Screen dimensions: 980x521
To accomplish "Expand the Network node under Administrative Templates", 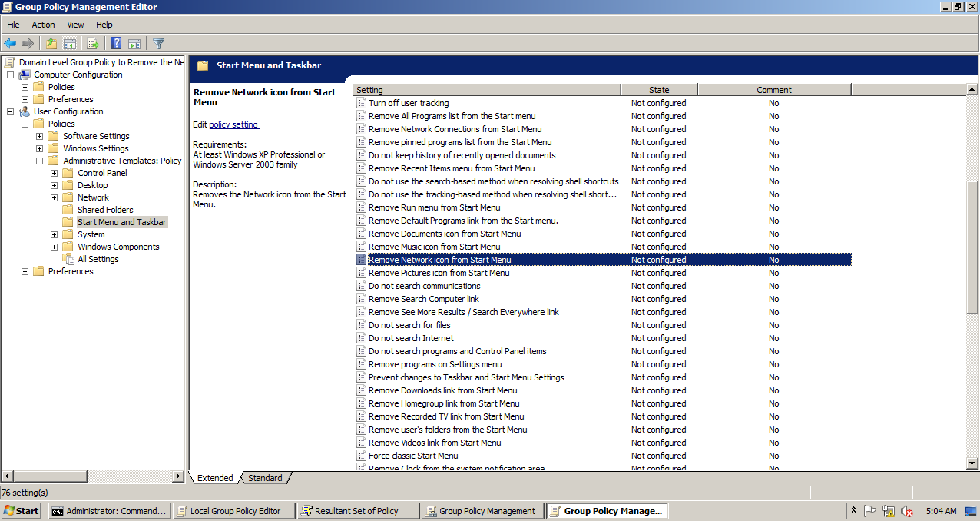I will pyautogui.click(x=53, y=197).
